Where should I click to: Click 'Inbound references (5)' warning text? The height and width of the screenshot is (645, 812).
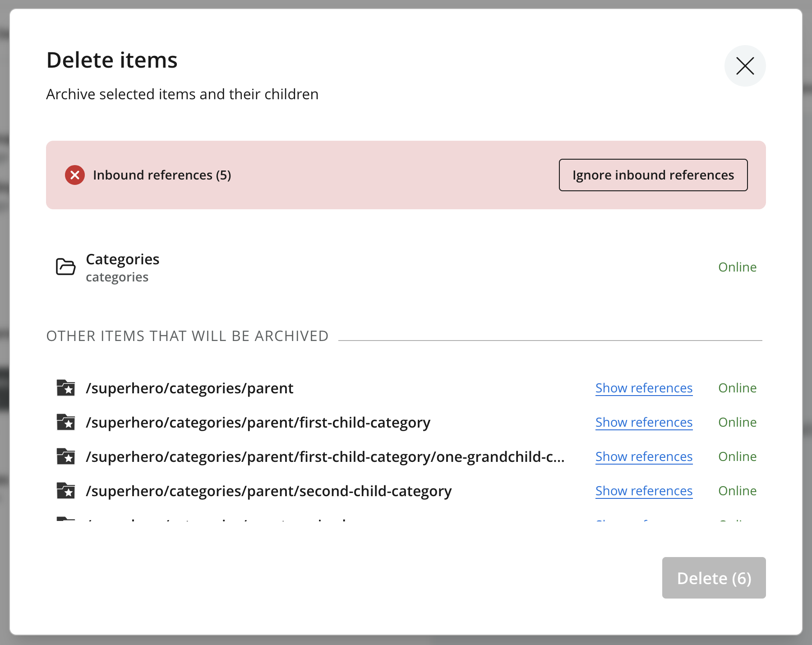(162, 175)
